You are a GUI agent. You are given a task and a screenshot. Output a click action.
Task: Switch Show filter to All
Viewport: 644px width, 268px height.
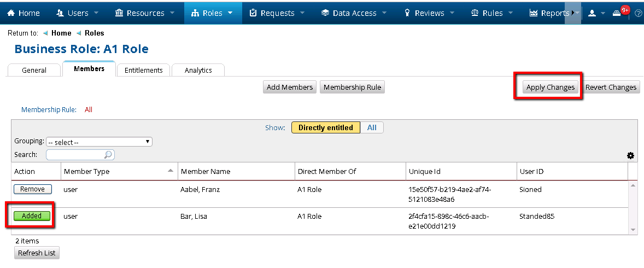(x=372, y=127)
